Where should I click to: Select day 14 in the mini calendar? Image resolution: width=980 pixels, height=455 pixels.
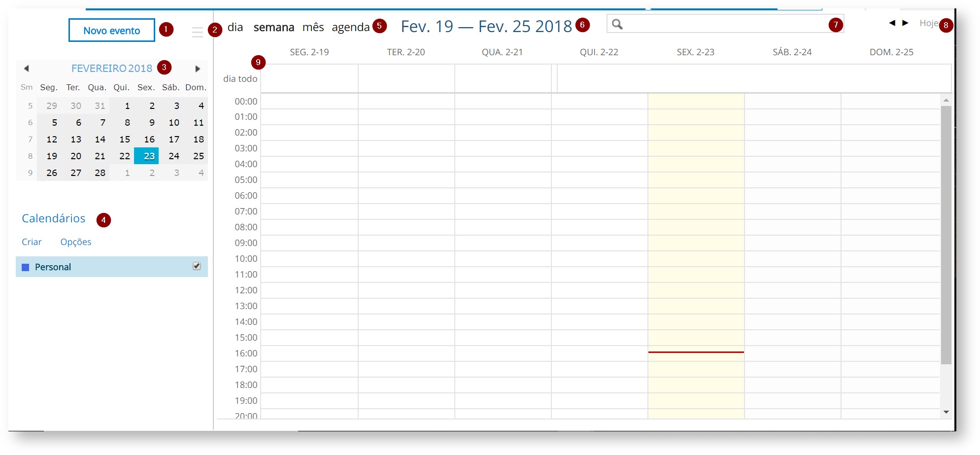point(100,140)
